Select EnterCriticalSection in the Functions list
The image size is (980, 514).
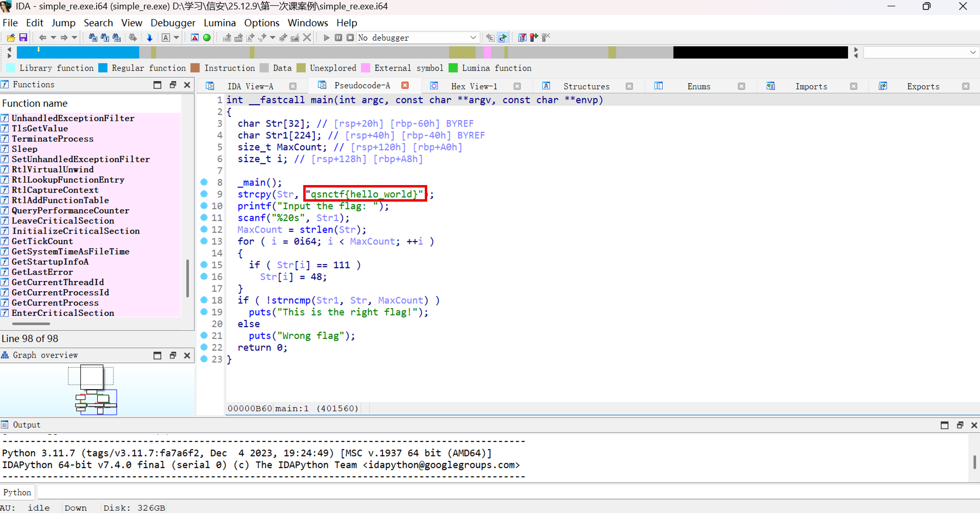click(x=90, y=313)
